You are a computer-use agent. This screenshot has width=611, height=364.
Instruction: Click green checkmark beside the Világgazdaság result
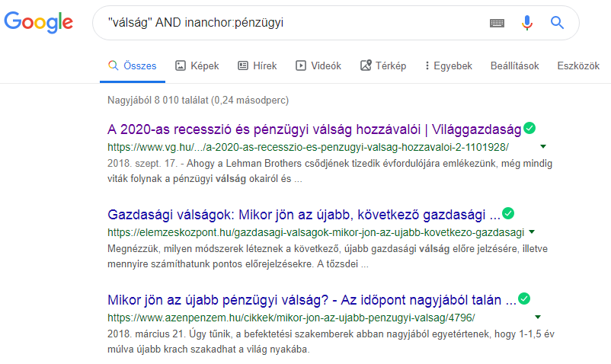tap(529, 128)
